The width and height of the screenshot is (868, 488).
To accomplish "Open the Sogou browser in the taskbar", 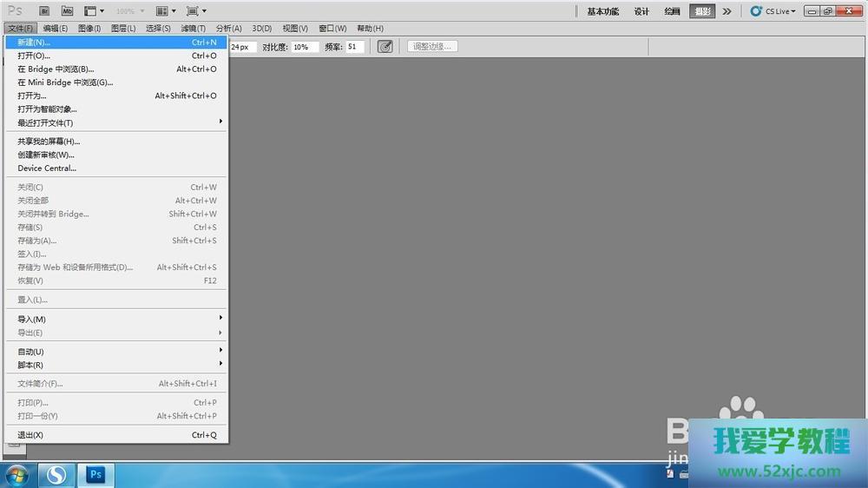I will click(x=57, y=475).
